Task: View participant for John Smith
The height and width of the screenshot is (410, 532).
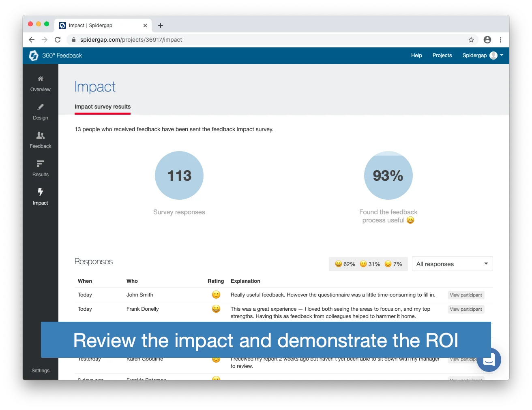Action: (466, 295)
